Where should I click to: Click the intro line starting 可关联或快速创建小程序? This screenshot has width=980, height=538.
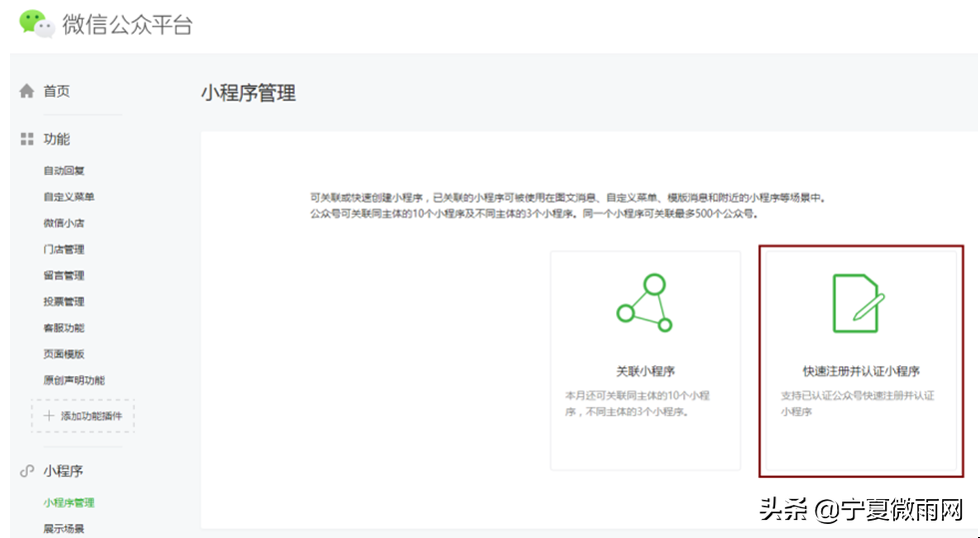568,198
